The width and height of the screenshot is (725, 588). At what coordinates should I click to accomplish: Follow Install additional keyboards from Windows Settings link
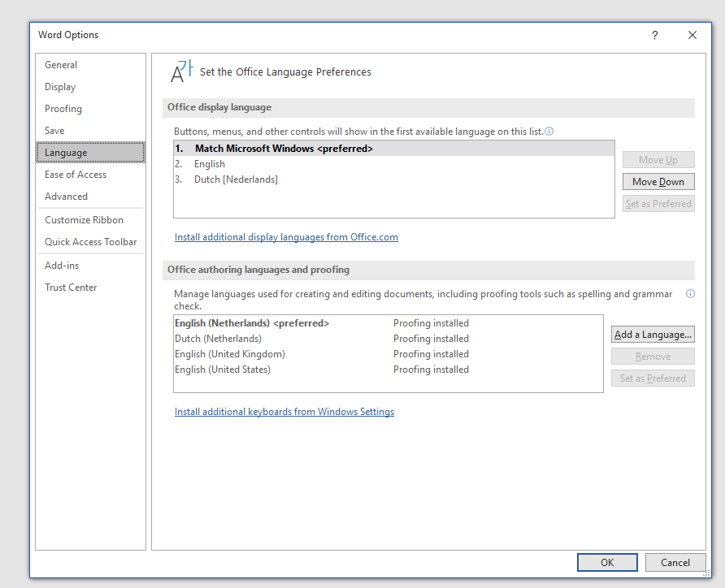pos(284,412)
